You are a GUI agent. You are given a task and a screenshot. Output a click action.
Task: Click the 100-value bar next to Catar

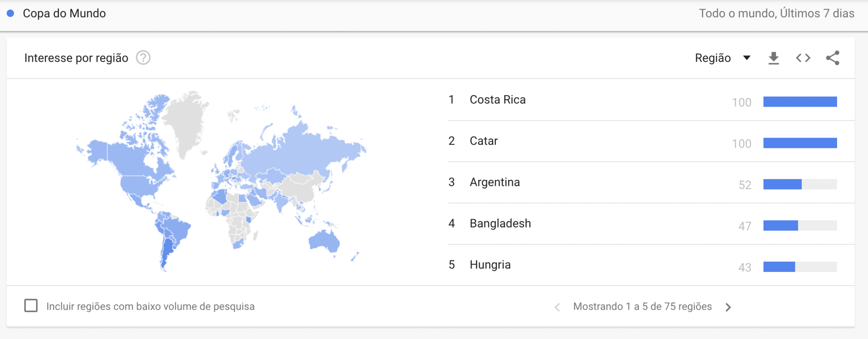[x=800, y=142]
